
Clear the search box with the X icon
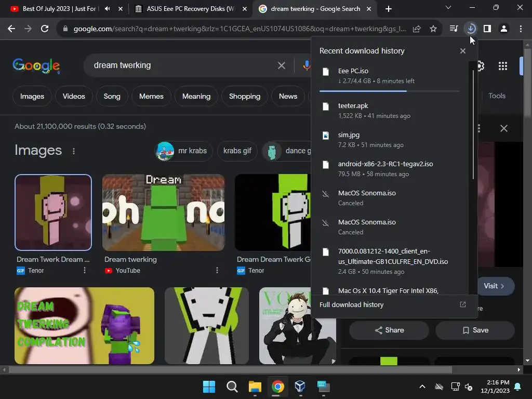point(281,65)
